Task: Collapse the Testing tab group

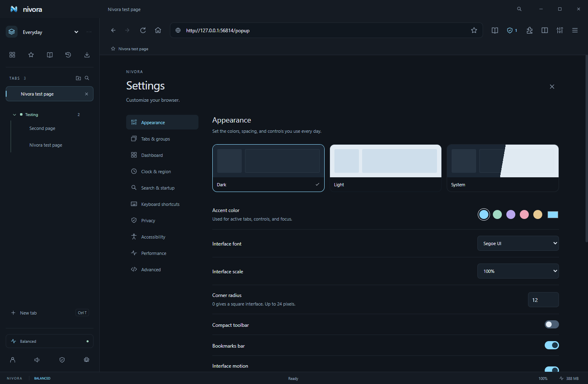Action: click(x=14, y=115)
